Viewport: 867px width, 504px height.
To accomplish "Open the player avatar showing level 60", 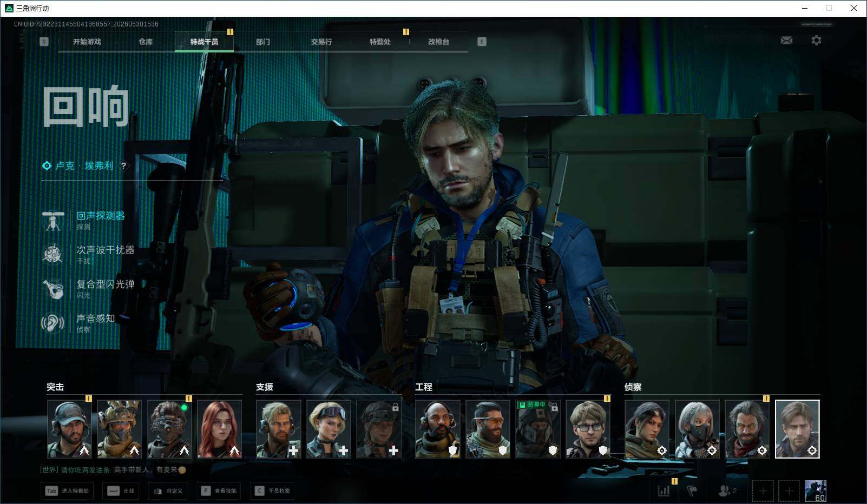I will [x=816, y=491].
